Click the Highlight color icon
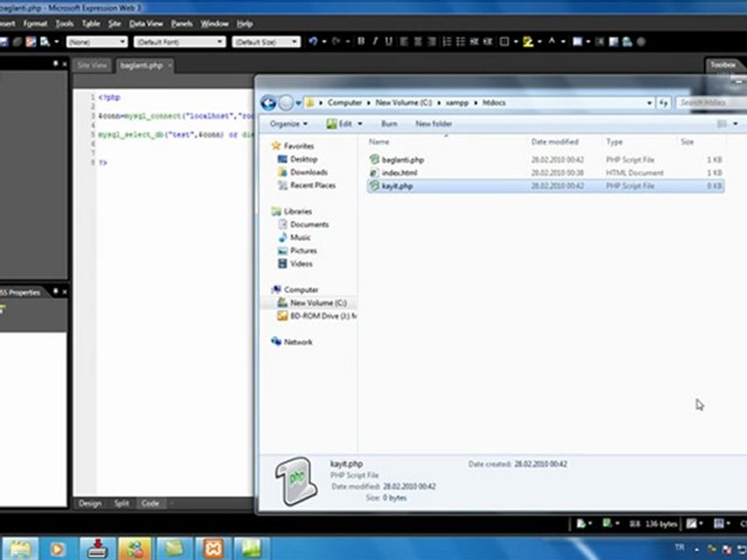The height and width of the screenshot is (560, 747). (528, 41)
